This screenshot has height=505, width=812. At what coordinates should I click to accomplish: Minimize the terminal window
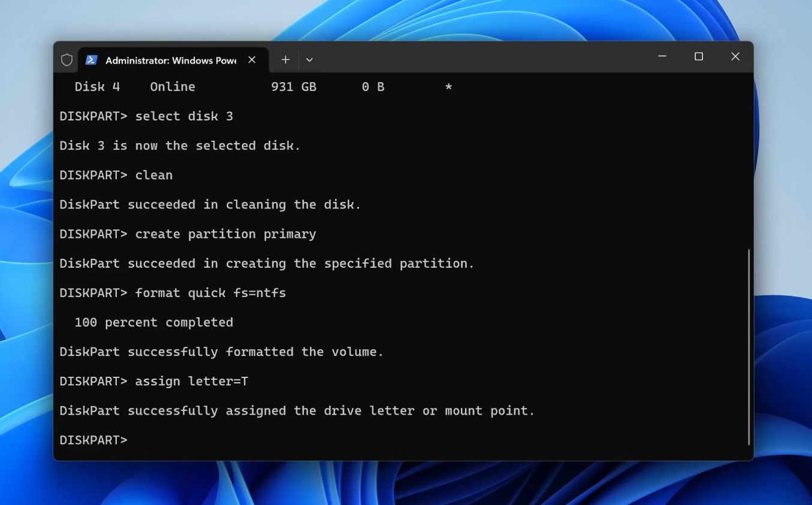(662, 56)
